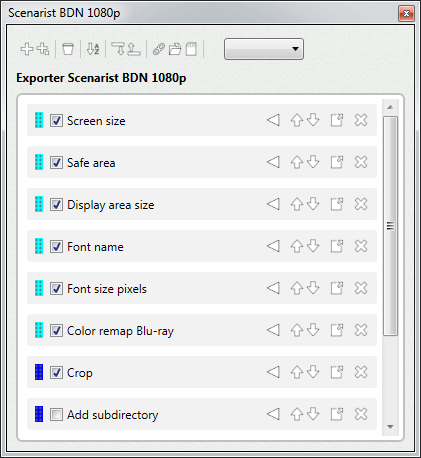Select the Crop filter row
Screen dimensions: 421x458
(202, 372)
